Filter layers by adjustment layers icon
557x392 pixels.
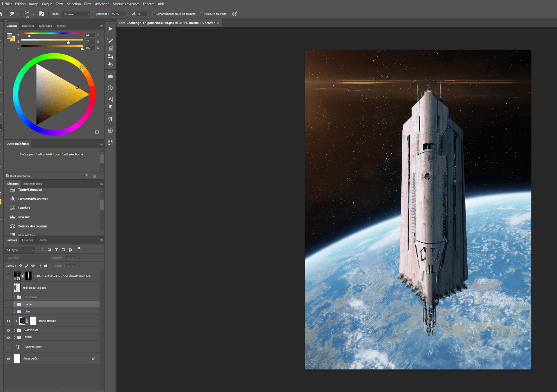coord(50,250)
